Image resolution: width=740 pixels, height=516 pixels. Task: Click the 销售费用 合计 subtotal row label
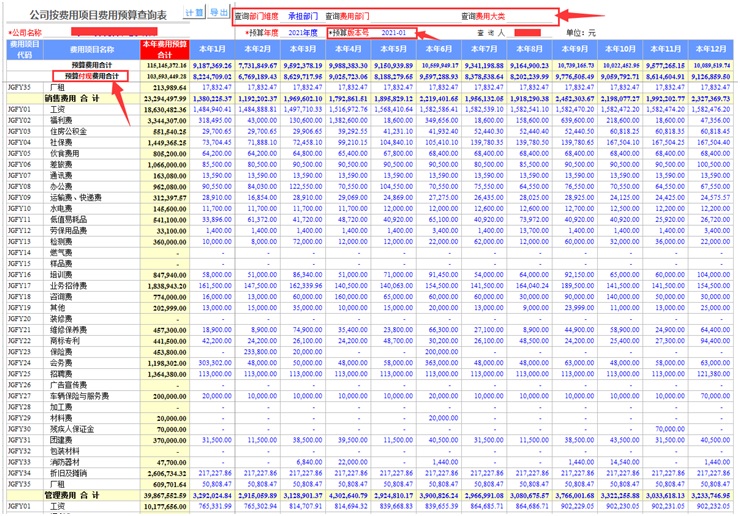point(72,98)
